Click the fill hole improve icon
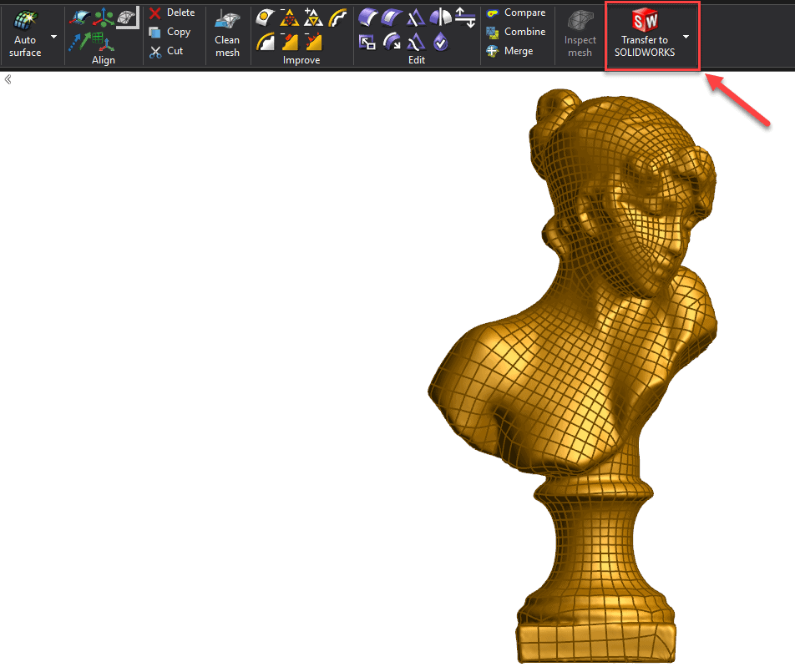This screenshot has width=795, height=672. 266,18
